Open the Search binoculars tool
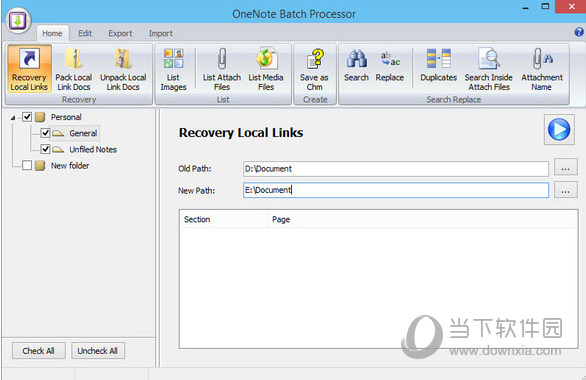 [356, 65]
